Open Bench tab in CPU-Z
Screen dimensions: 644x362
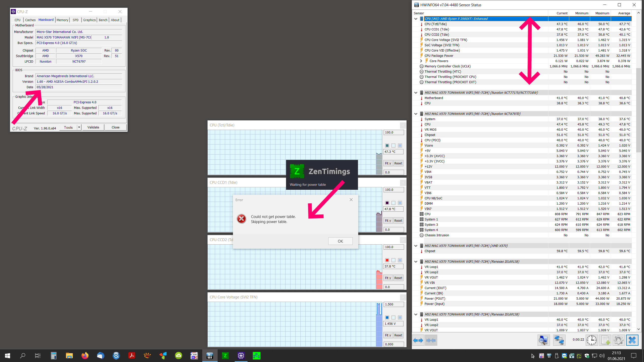tap(103, 20)
